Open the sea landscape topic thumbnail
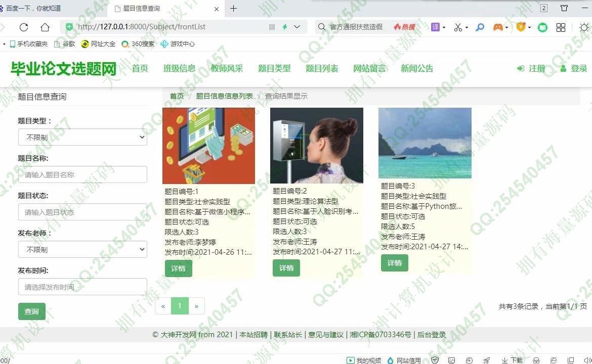Viewport: 592px width, 364px height. pos(425,143)
